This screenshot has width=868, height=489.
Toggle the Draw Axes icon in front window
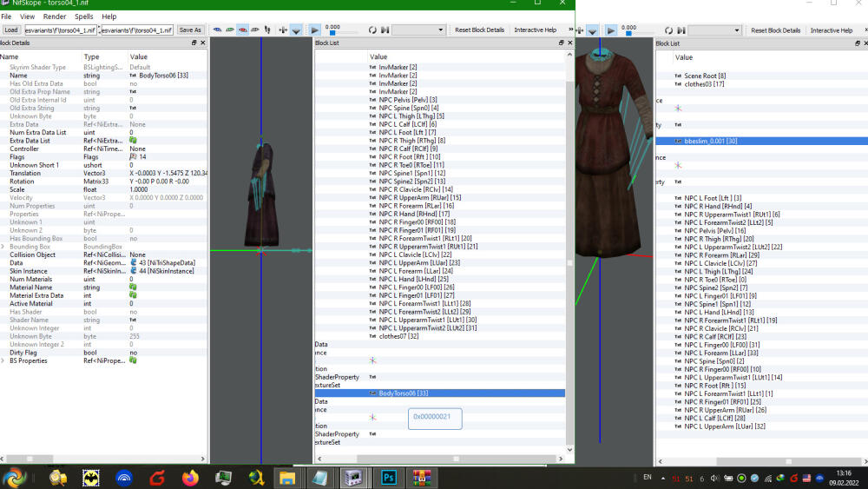283,30
